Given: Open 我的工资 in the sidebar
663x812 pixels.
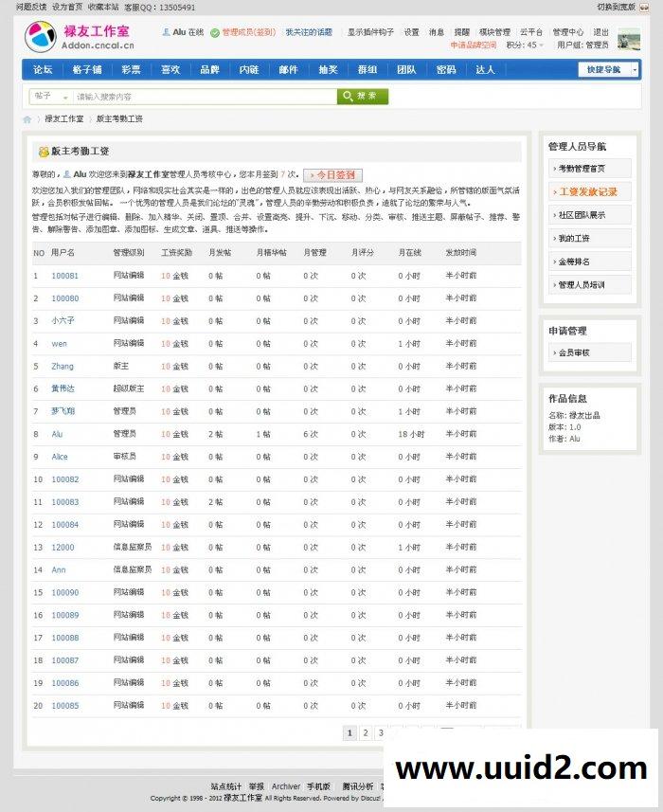Looking at the screenshot, I should pos(589,239).
